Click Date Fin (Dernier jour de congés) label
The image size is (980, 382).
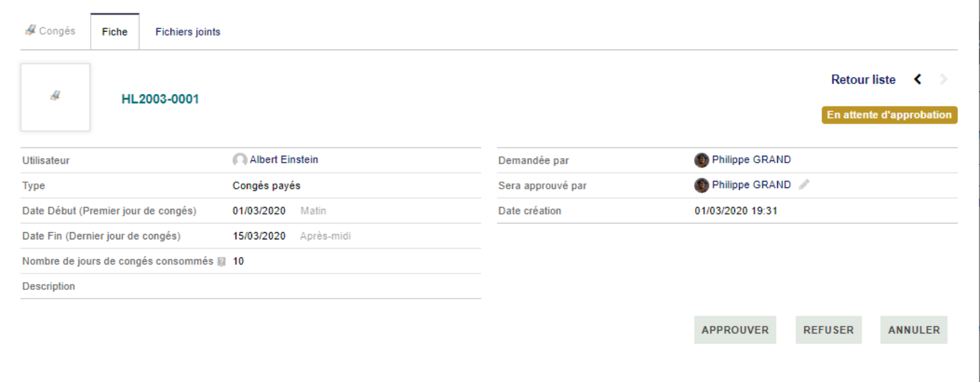[101, 235]
